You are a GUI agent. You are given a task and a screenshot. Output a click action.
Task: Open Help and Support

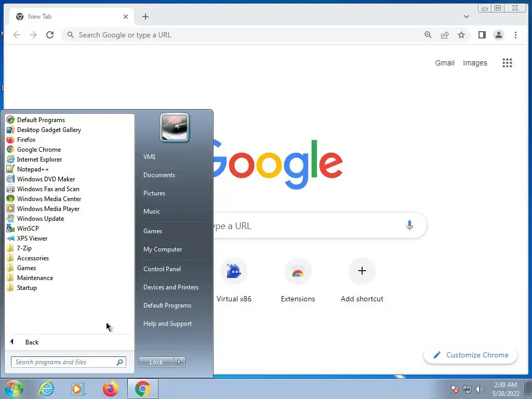167,324
